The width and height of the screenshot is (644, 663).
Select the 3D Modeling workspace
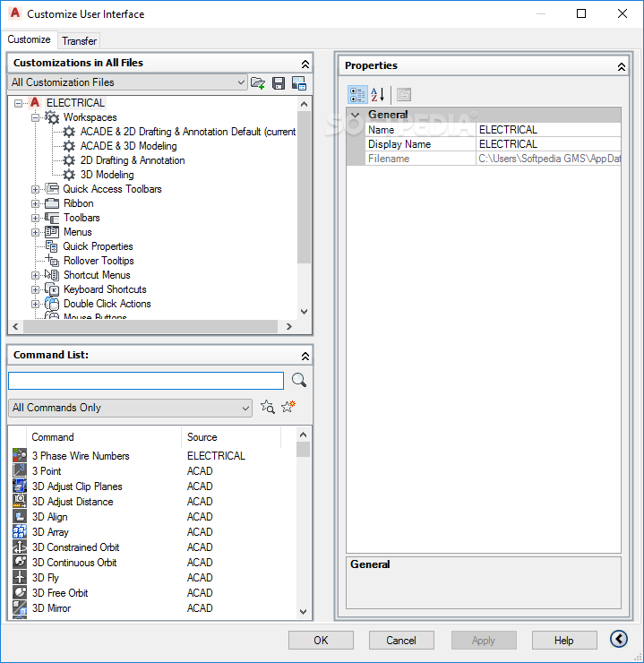[x=107, y=175]
